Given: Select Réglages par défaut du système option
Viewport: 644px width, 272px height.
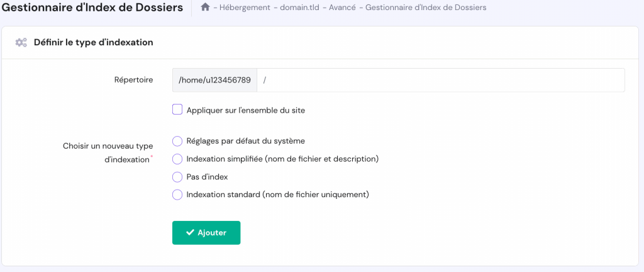Looking at the screenshot, I should pyautogui.click(x=177, y=141).
